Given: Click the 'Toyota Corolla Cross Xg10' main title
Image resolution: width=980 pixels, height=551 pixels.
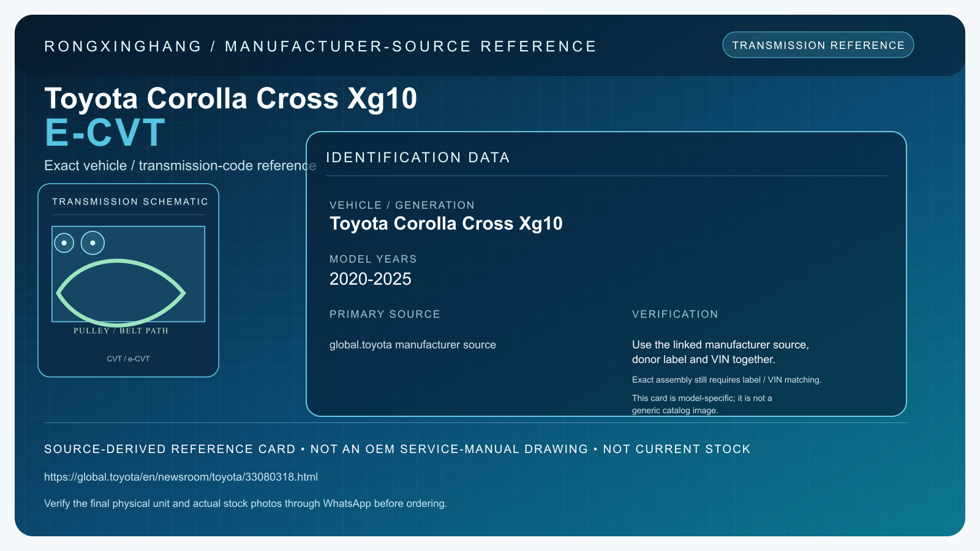Looking at the screenshot, I should pyautogui.click(x=231, y=98).
